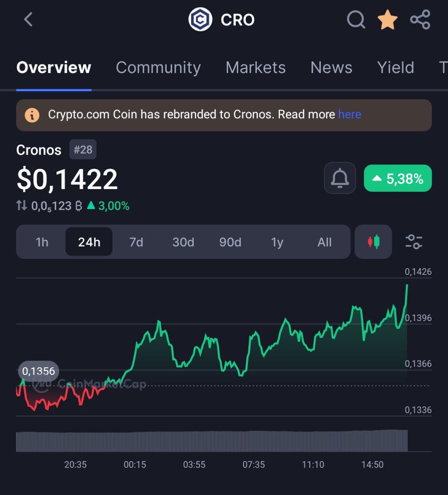The image size is (448, 495).
Task: Tap the 11:10 time label
Action: (x=313, y=465)
